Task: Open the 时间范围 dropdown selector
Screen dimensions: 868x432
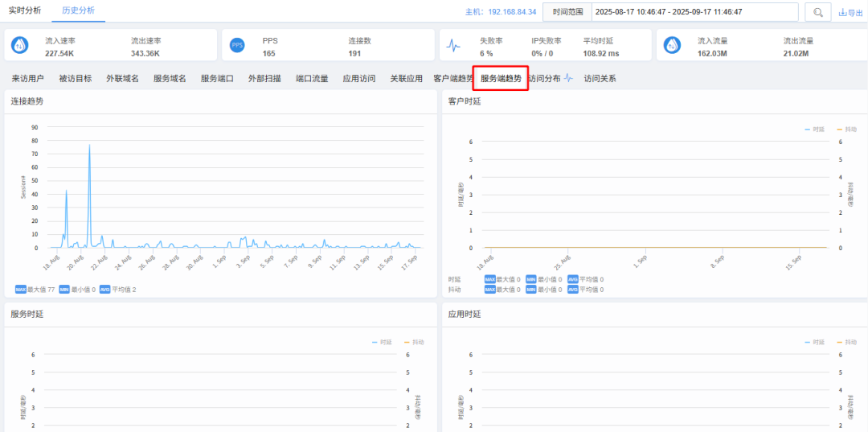Action: [567, 12]
